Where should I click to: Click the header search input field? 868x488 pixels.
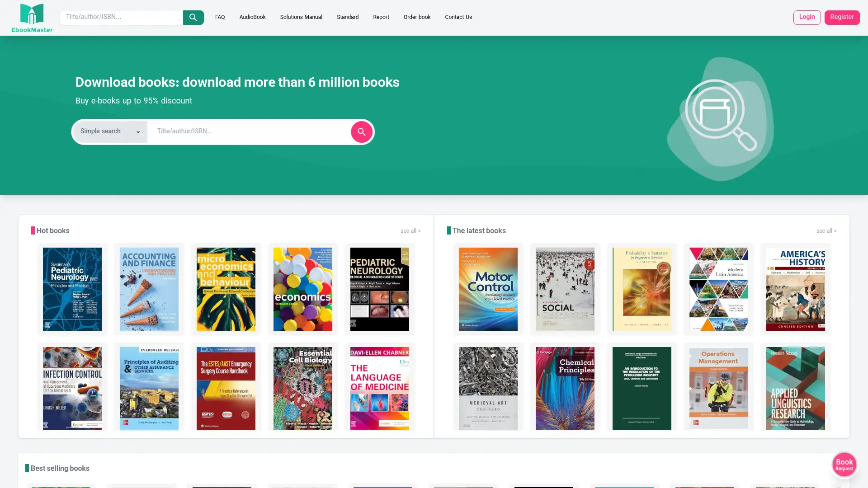[x=121, y=17]
